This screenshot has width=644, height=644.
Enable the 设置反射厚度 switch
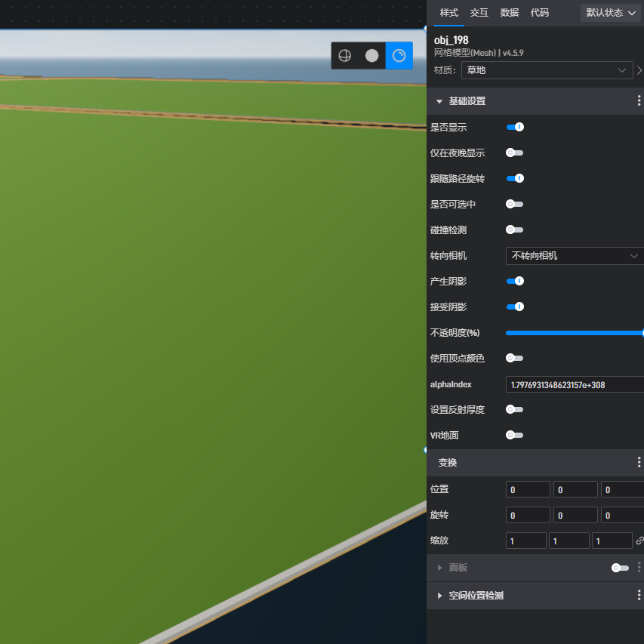[515, 409]
